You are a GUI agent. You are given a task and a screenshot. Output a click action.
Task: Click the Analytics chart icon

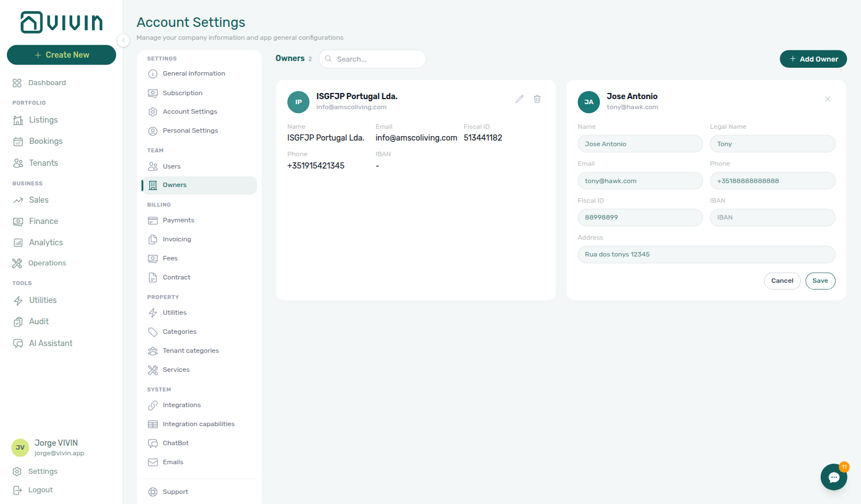(x=18, y=242)
